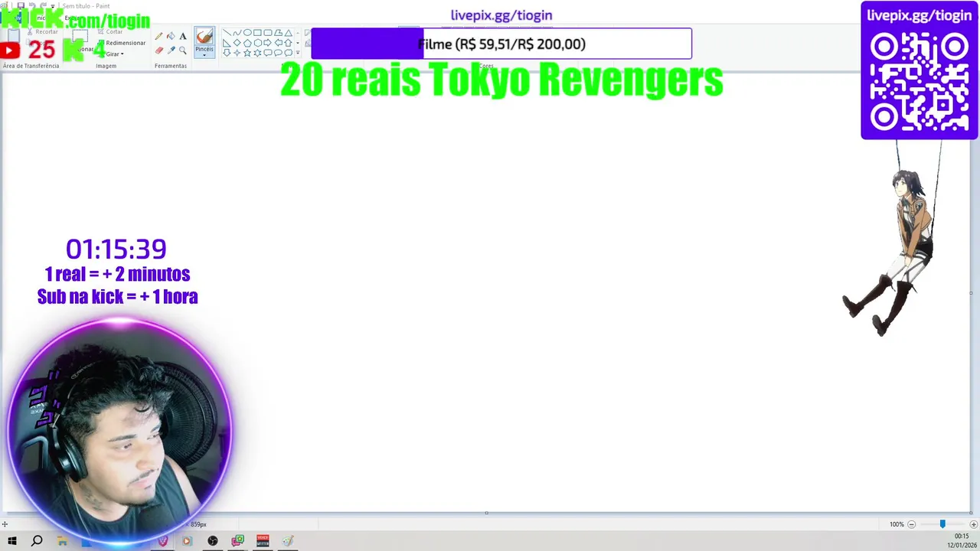Choose the Down arrow shape

(227, 53)
